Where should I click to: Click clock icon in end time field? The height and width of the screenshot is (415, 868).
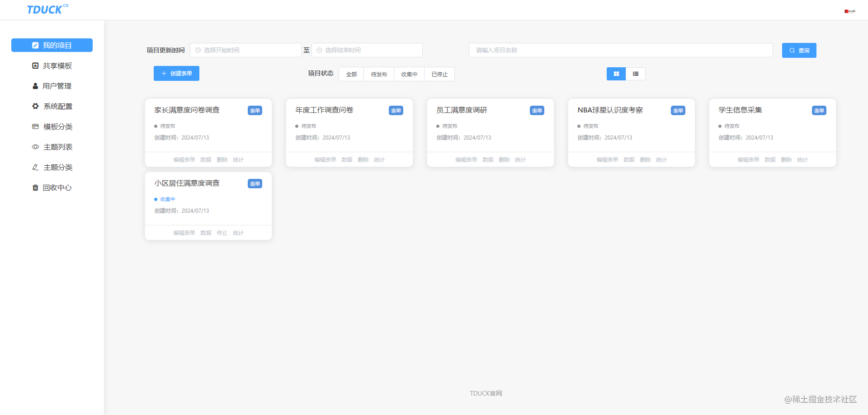click(x=319, y=50)
